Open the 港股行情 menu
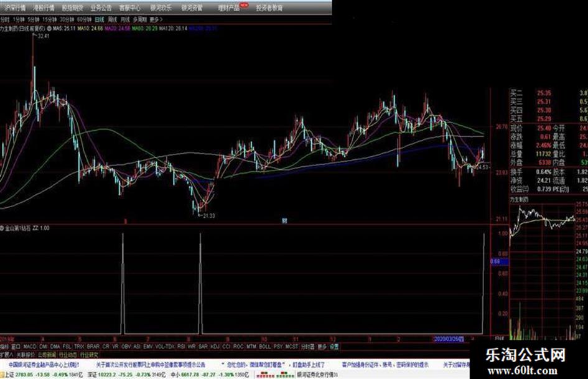Screen dimensions: 588x379 43,7
